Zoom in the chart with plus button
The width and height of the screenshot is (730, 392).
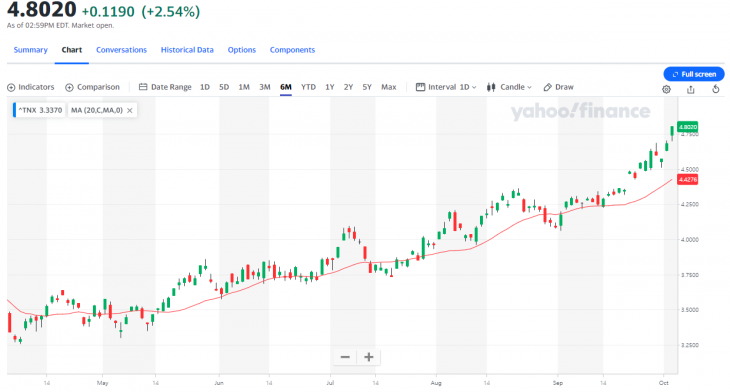[x=369, y=357]
